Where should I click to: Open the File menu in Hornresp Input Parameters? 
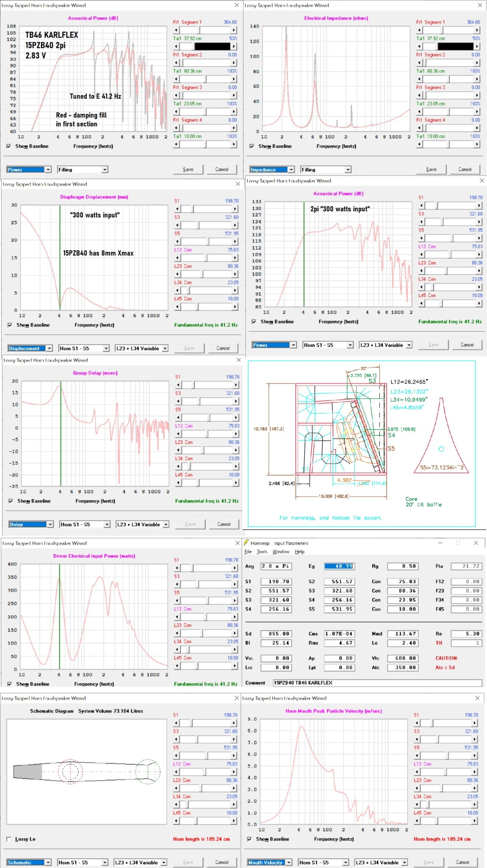[x=248, y=552]
